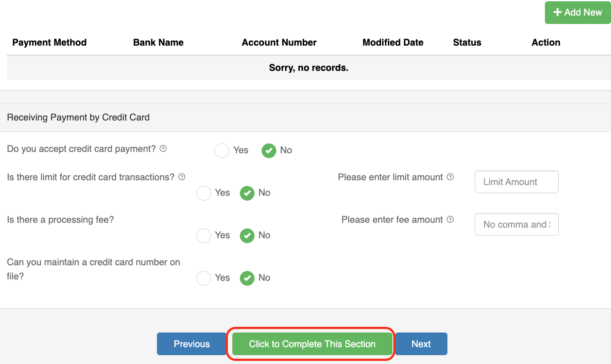Focus the Limit Amount input field
This screenshot has width=611, height=364.
516,182
